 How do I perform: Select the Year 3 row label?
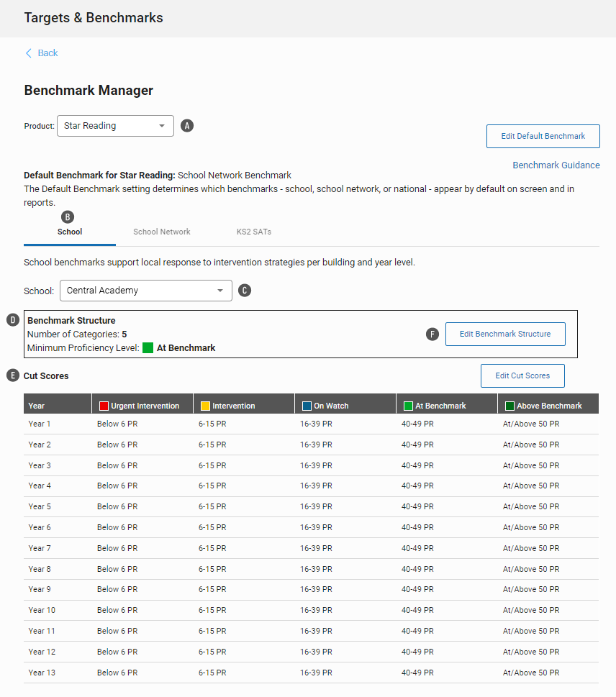click(x=39, y=465)
